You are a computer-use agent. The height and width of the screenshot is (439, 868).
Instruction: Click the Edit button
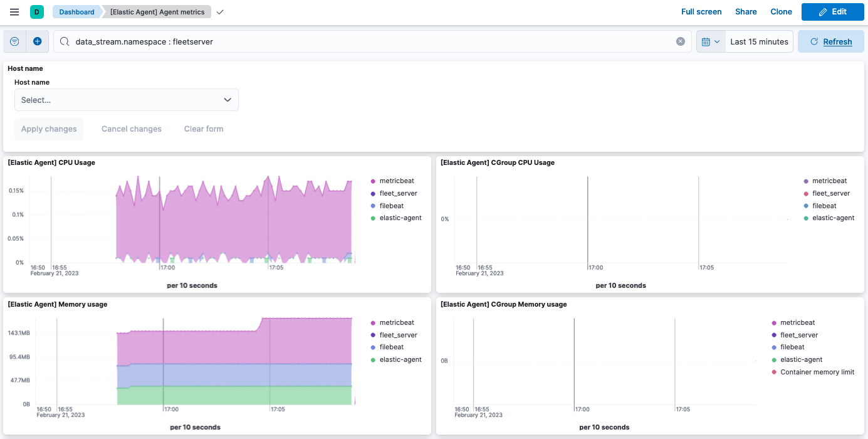(x=832, y=11)
